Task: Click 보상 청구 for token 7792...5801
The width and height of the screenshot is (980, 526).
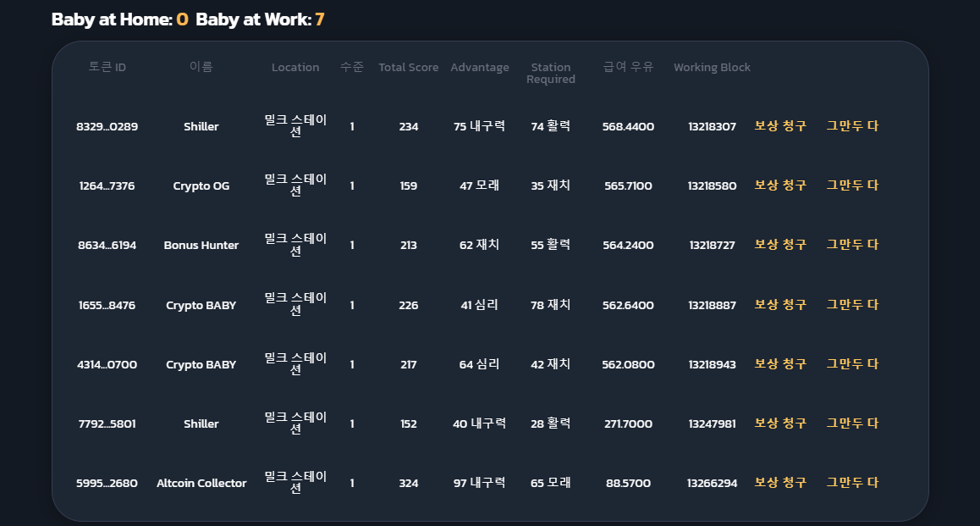Action: [x=780, y=424]
